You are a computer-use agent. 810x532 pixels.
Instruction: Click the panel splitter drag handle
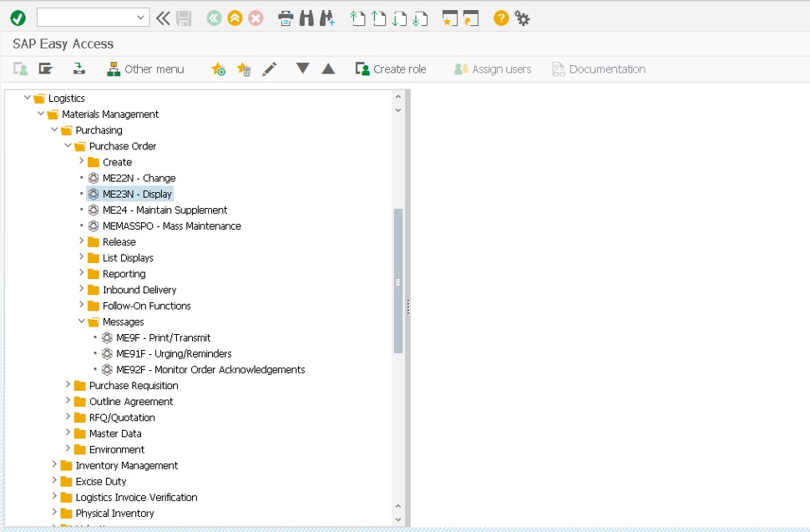(408, 307)
